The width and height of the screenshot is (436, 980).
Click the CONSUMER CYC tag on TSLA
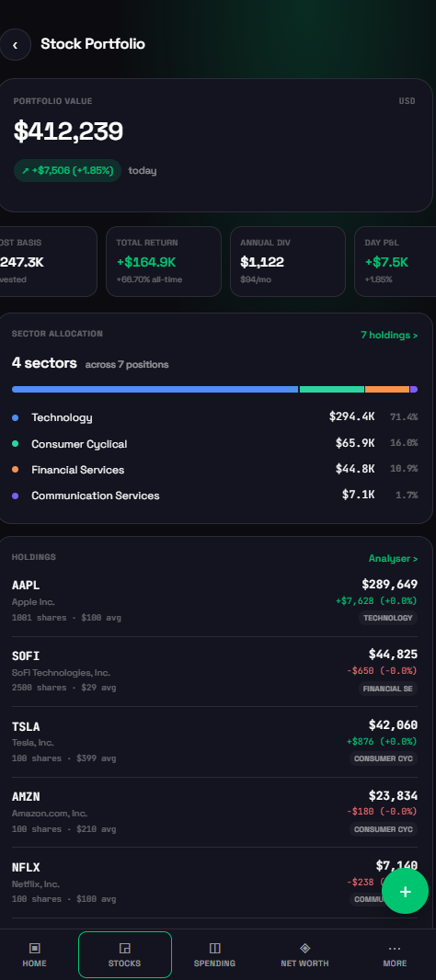[384, 758]
